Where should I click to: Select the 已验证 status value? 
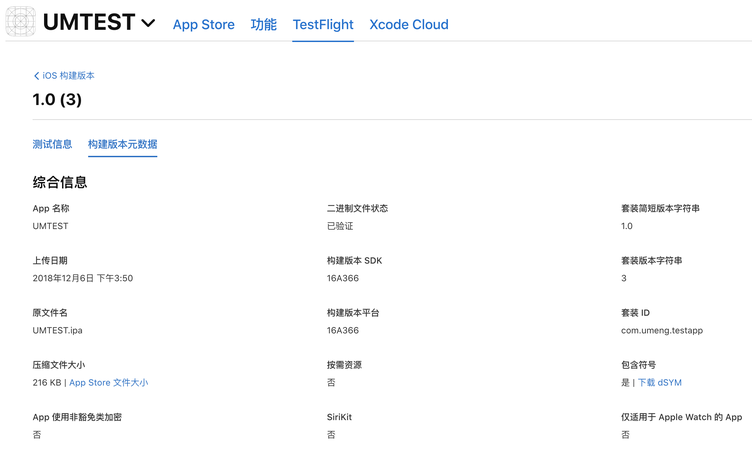click(340, 226)
